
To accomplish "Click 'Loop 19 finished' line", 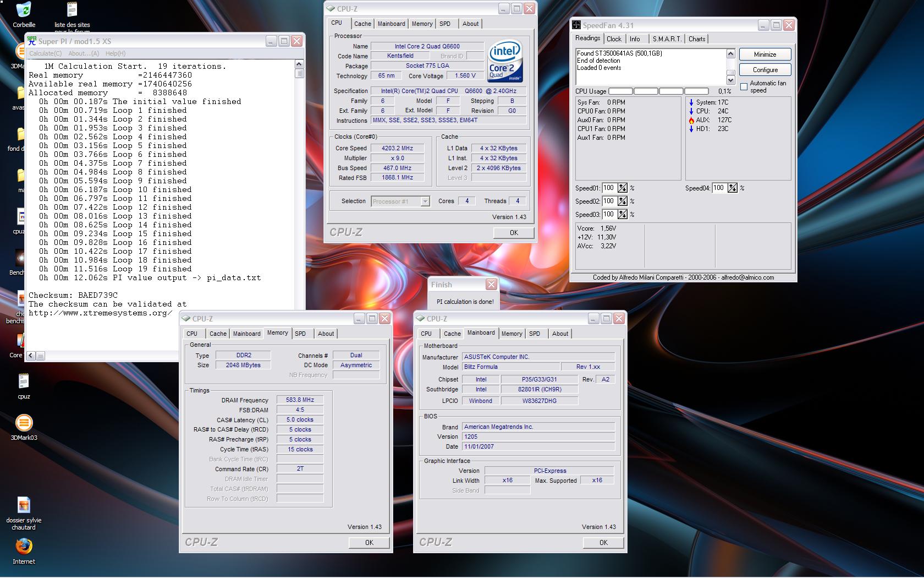I will (116, 269).
